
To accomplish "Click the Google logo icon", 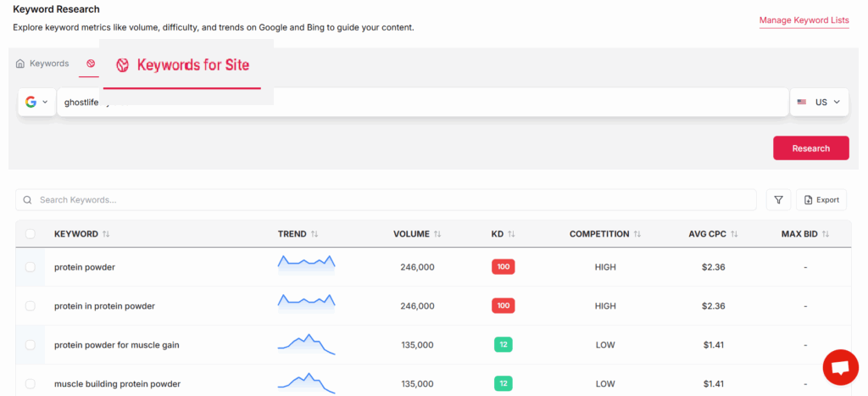I will pyautogui.click(x=31, y=102).
